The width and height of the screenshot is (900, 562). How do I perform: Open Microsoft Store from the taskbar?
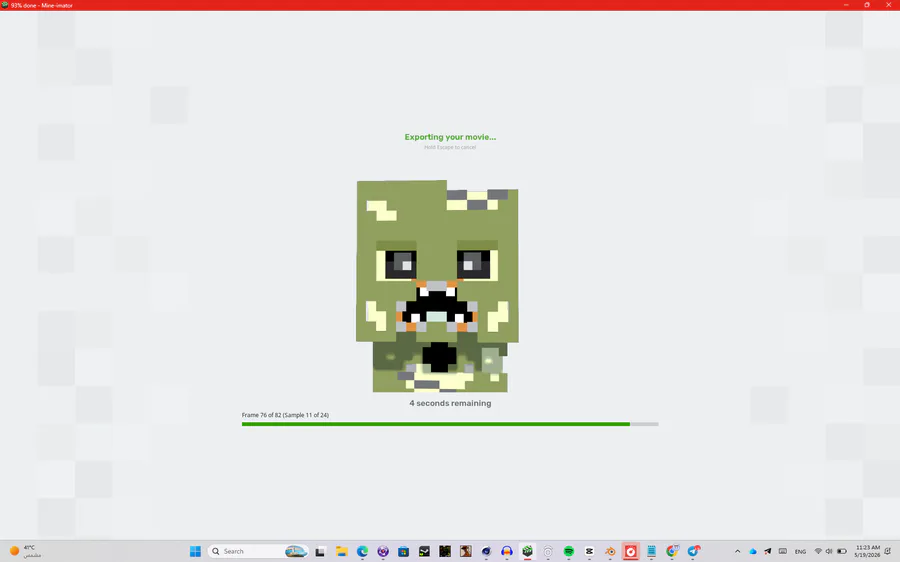tap(404, 551)
